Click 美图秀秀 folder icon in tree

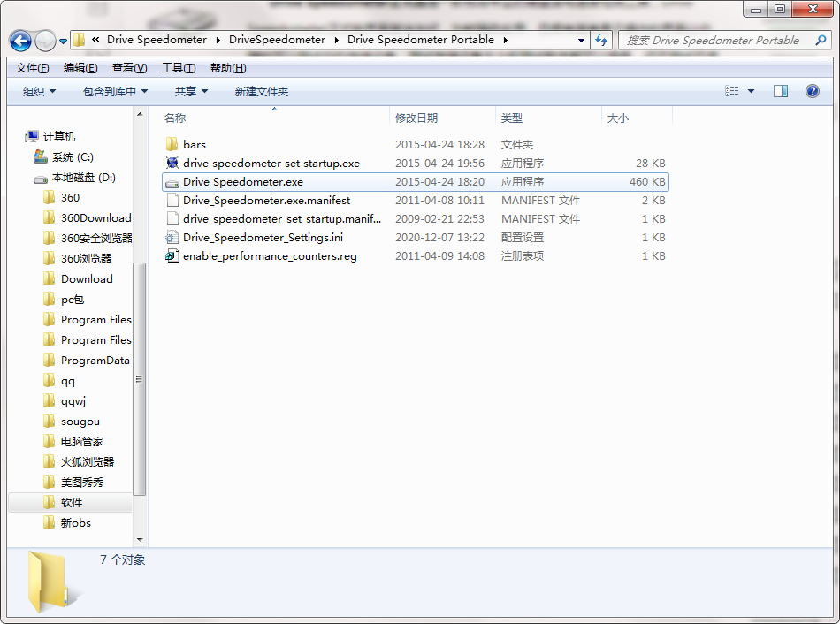49,483
